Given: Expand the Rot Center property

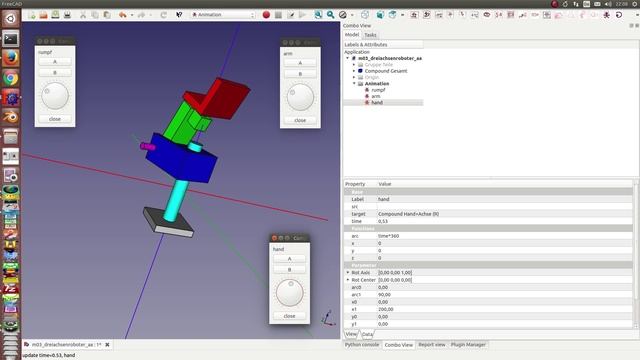Looking at the screenshot, I should pyautogui.click(x=348, y=280).
